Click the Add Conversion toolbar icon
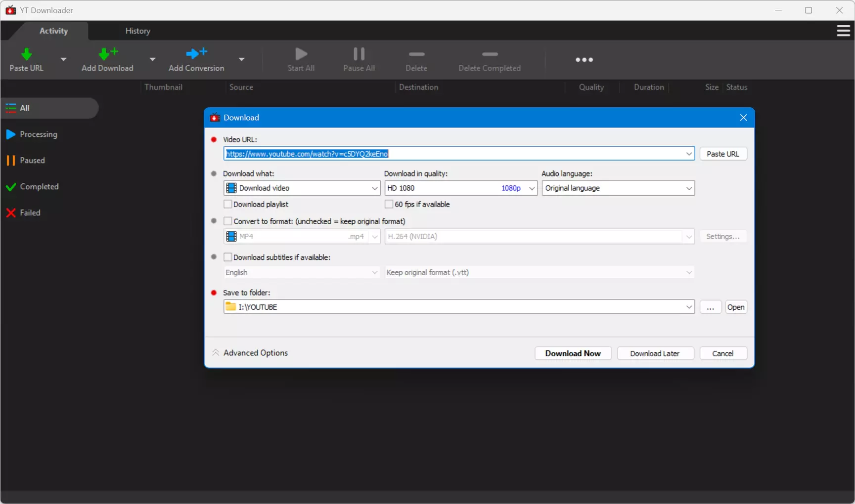Viewport: 855px width, 504px height. click(196, 53)
